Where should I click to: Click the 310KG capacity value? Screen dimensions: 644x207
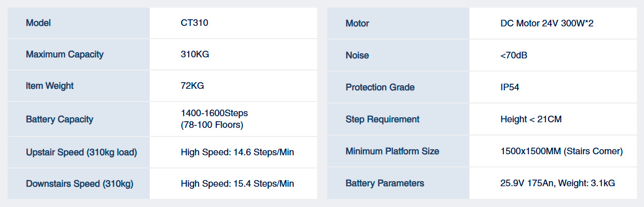click(x=195, y=54)
